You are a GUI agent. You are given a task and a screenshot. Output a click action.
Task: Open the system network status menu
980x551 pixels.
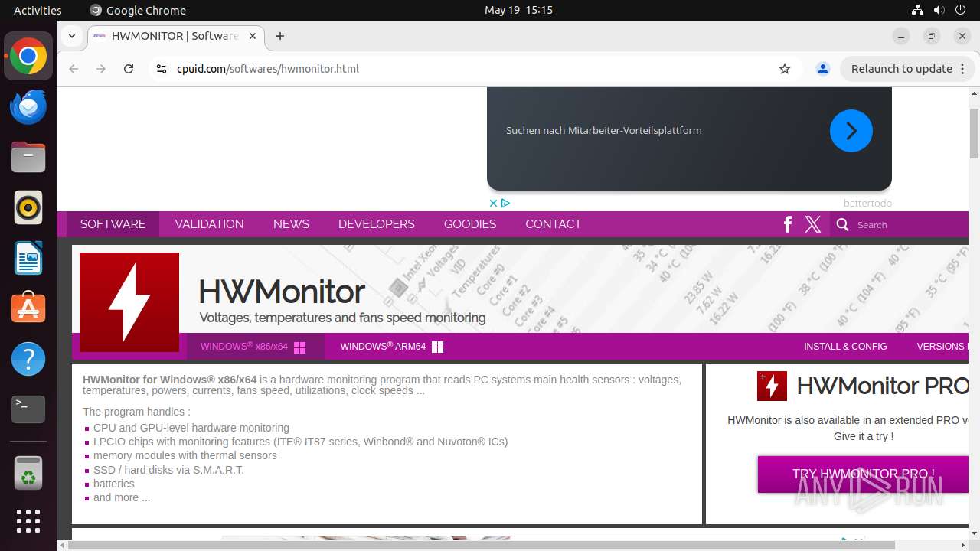pyautogui.click(x=917, y=10)
